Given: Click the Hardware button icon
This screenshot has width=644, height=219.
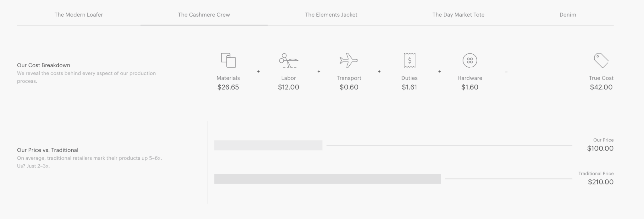Looking at the screenshot, I should [x=469, y=61].
